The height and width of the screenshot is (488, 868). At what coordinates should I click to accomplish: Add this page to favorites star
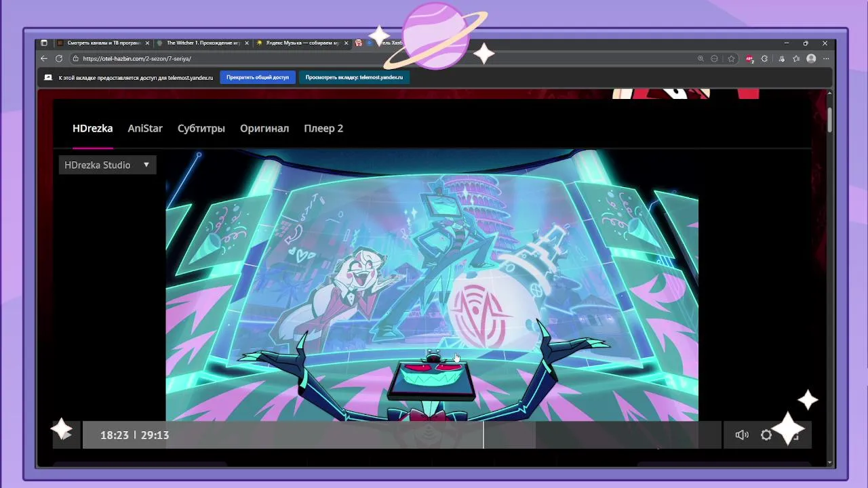(731, 59)
